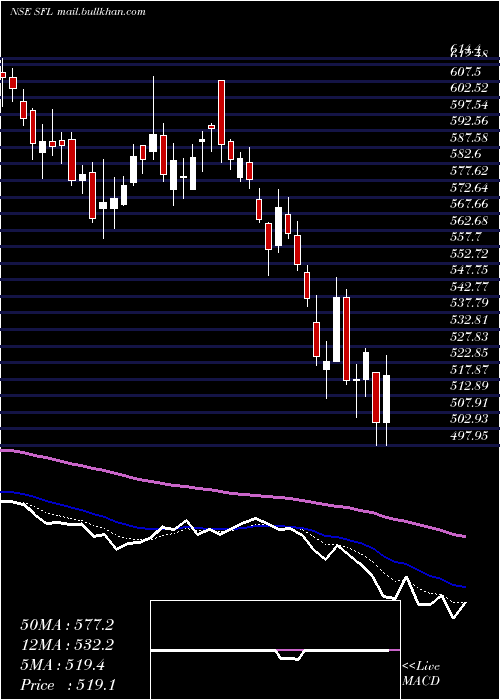Screen dimensions: 500x700
Task: Click the 537.79 price axis label
Action: [x=469, y=304]
